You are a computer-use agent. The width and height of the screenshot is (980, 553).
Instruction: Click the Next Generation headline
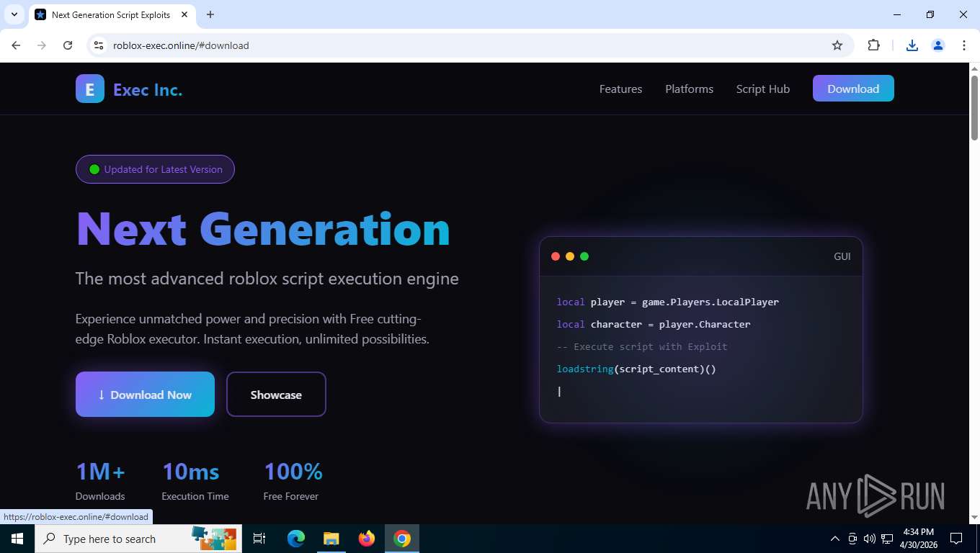coord(263,229)
